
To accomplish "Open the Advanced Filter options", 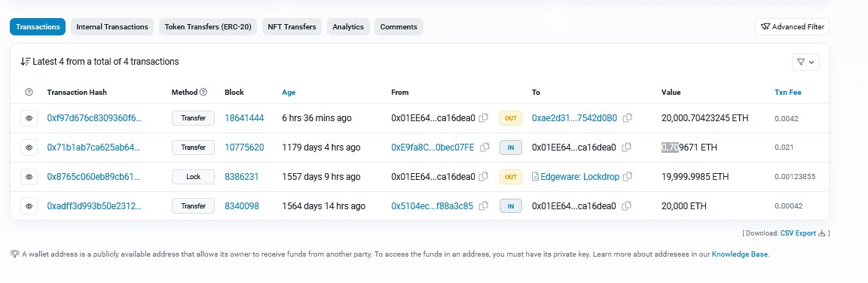I will tap(792, 26).
